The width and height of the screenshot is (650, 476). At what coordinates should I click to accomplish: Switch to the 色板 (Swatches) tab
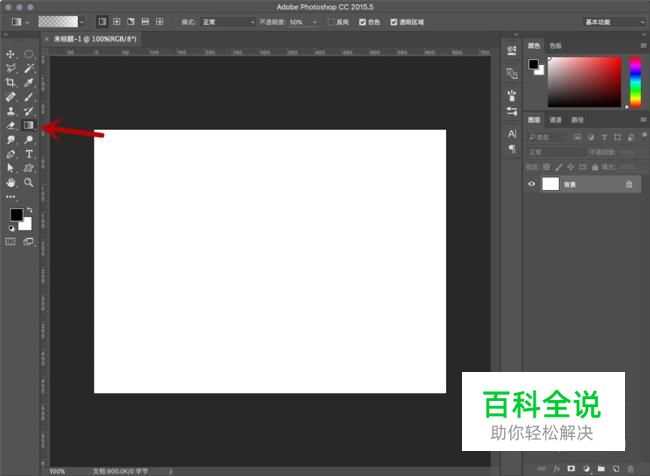tap(556, 45)
